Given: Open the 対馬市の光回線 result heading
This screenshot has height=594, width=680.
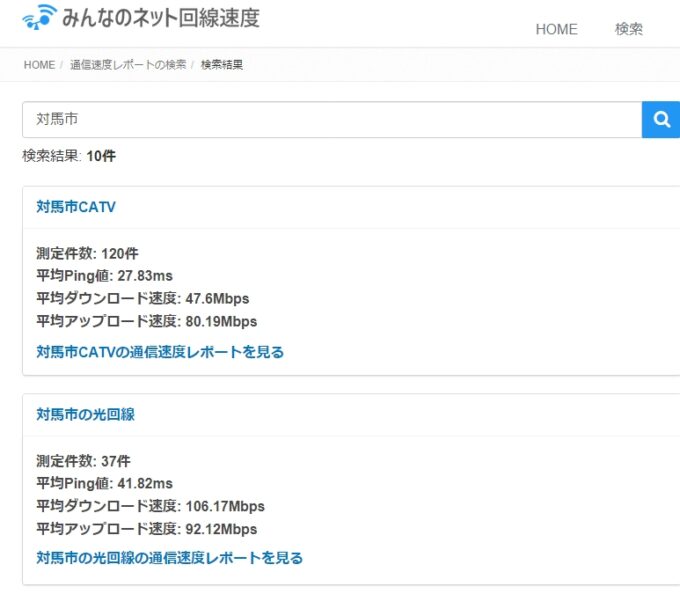Looking at the screenshot, I should 85,414.
